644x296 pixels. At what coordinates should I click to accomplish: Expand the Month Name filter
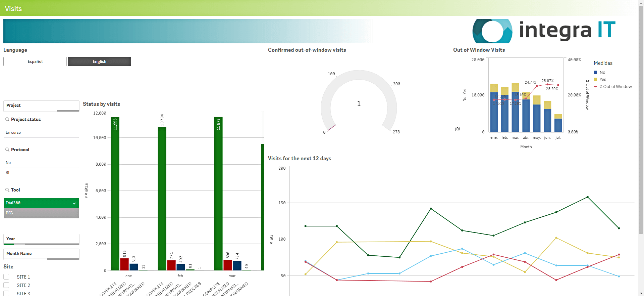tap(41, 254)
